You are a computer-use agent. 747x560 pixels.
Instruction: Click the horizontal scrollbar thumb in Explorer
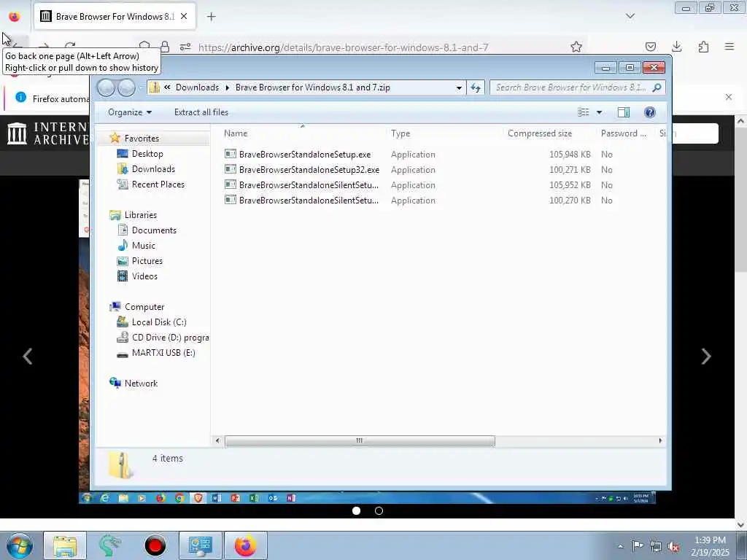tap(360, 441)
